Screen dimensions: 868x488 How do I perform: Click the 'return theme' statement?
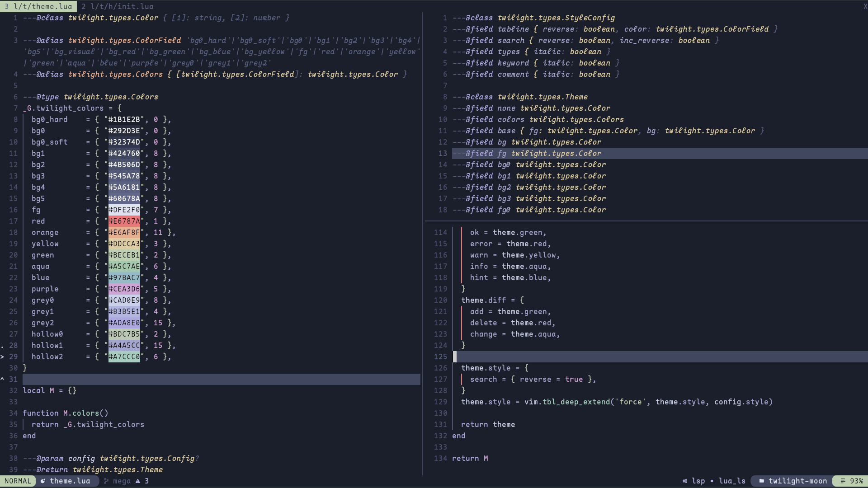pos(488,424)
